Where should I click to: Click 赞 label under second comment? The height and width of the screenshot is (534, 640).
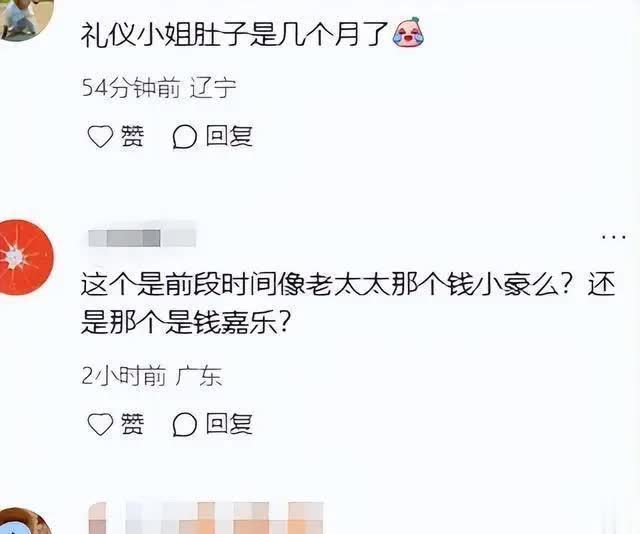pos(132,424)
